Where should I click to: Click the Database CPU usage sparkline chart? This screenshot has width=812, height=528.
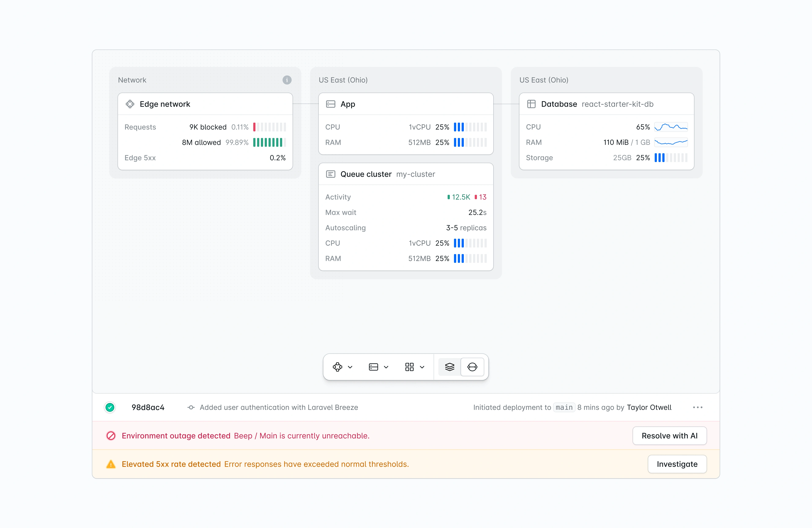pos(671,127)
